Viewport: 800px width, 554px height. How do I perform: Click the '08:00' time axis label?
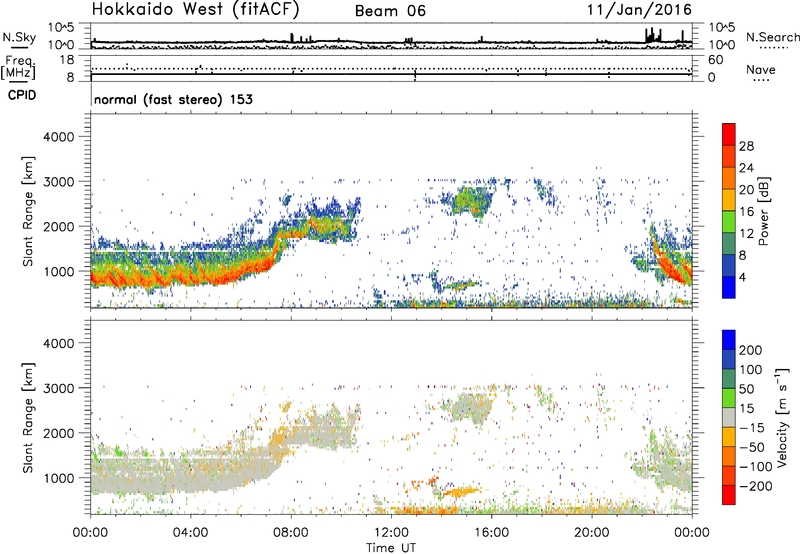pos(291,533)
